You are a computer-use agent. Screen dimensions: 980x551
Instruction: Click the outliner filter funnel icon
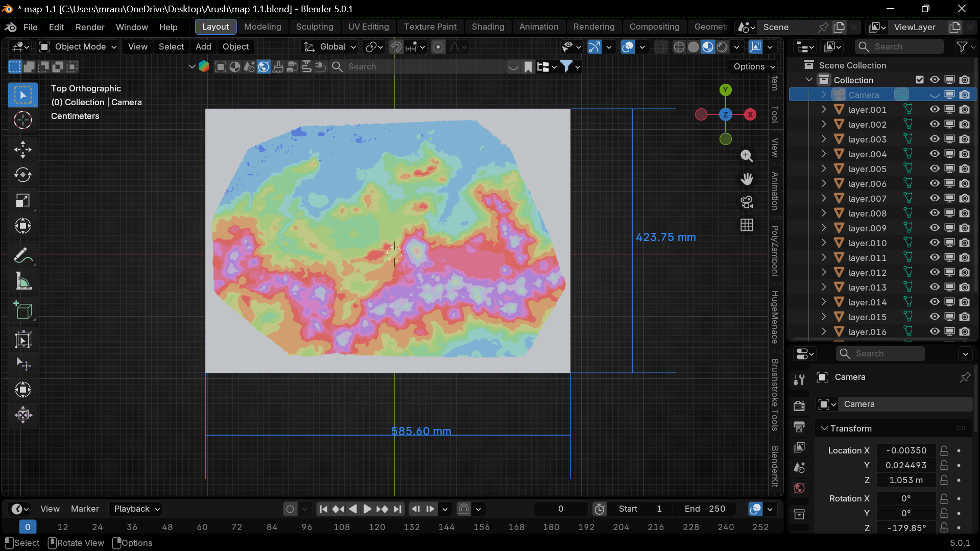(962, 47)
